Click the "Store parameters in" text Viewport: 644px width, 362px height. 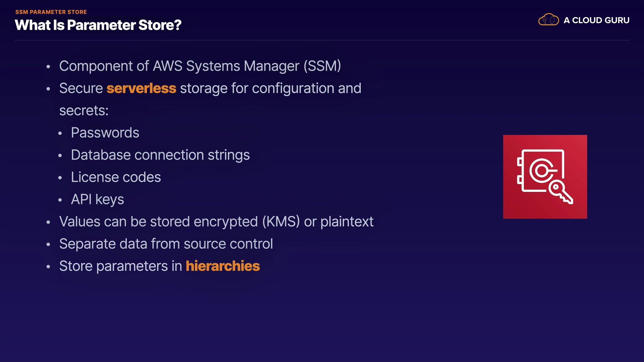tap(120, 266)
